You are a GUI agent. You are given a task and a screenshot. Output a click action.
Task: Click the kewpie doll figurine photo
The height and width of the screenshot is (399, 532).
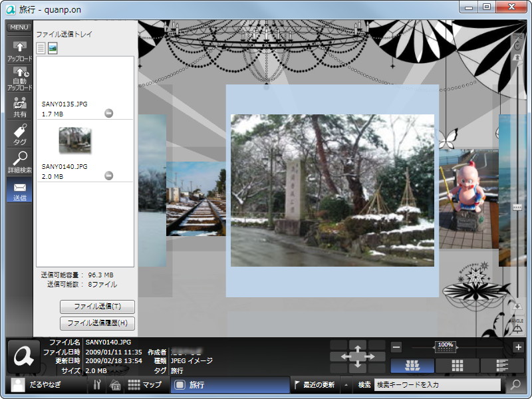pos(469,199)
